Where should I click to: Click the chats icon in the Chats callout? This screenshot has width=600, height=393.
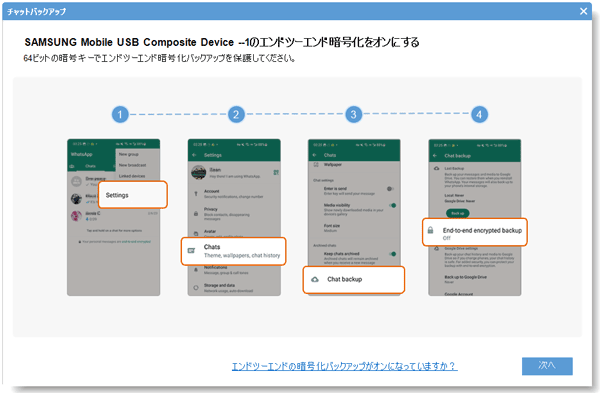[191, 251]
